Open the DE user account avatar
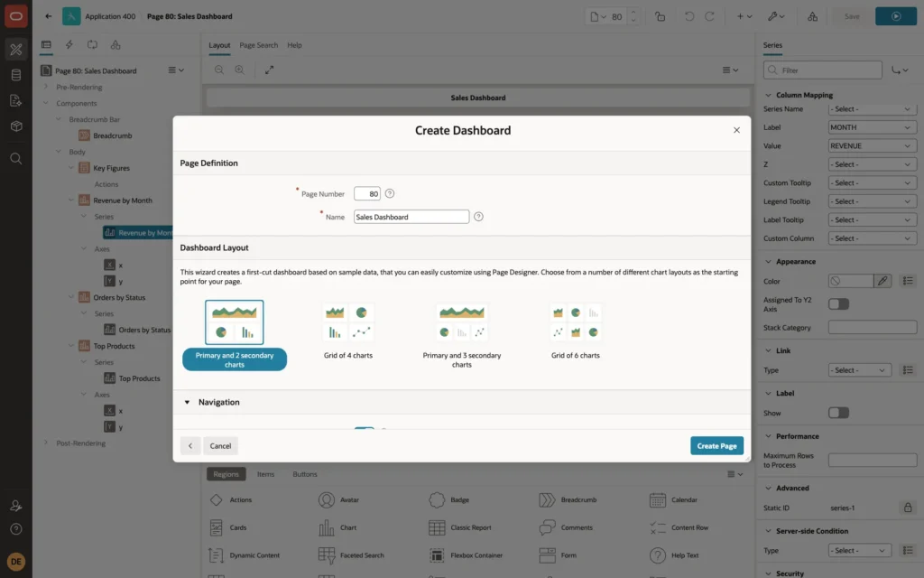 [x=16, y=562]
